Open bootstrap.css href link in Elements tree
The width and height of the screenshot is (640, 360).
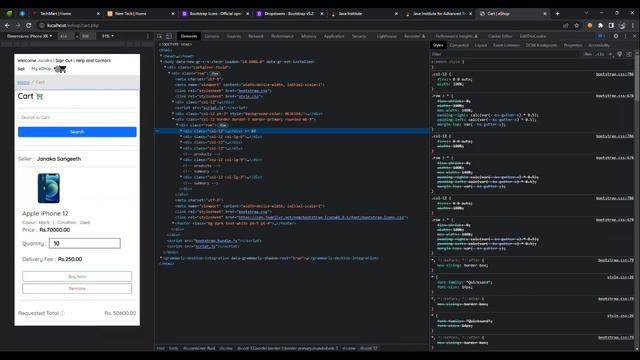coord(254,91)
